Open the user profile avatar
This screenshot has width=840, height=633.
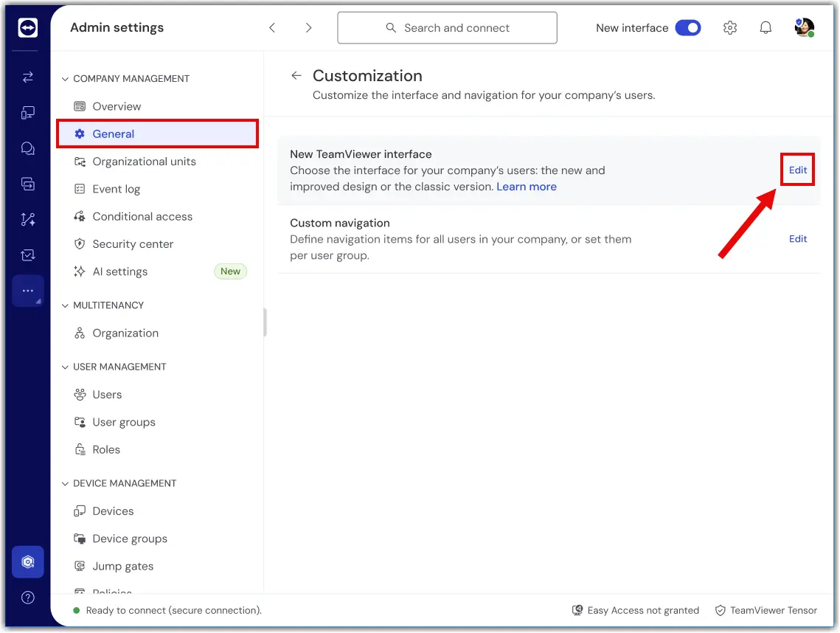coord(804,27)
